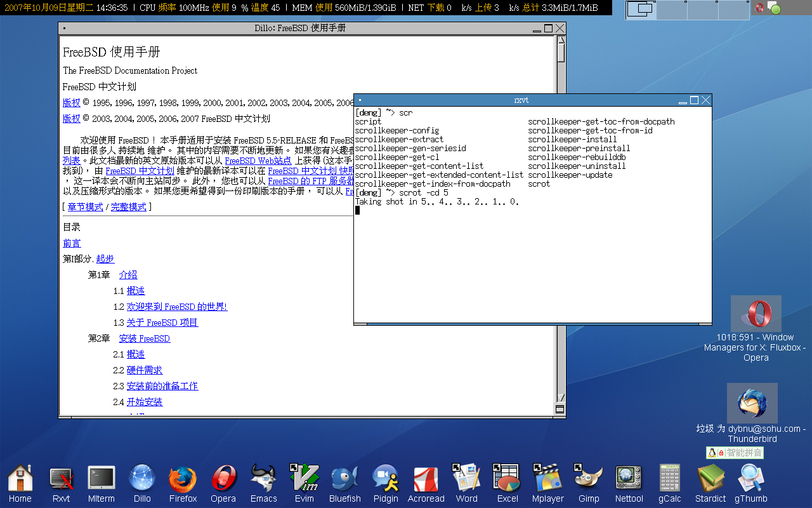Open the 完整模式 link
Image resolution: width=812 pixels, height=508 pixels.
click(x=128, y=207)
